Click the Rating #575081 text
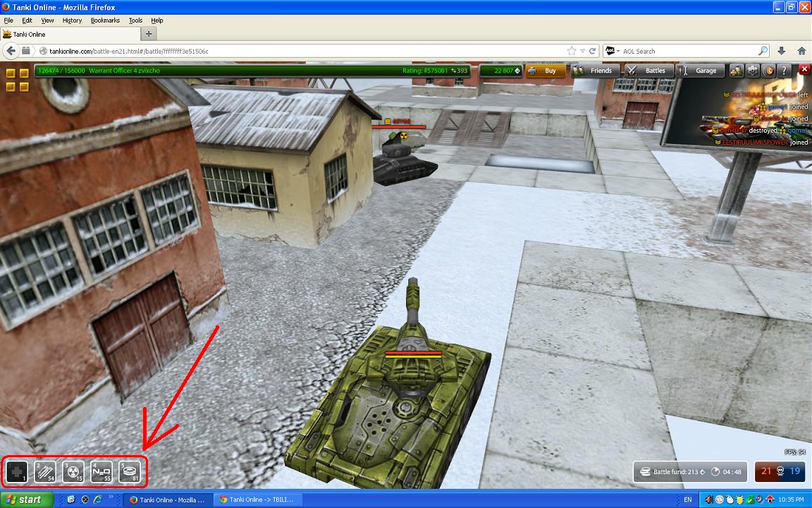 click(x=424, y=71)
